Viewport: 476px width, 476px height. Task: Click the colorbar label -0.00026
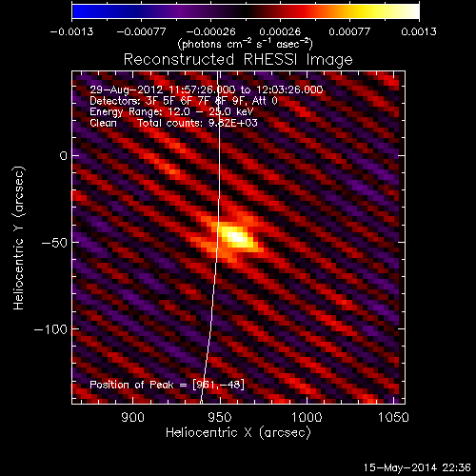(210, 31)
